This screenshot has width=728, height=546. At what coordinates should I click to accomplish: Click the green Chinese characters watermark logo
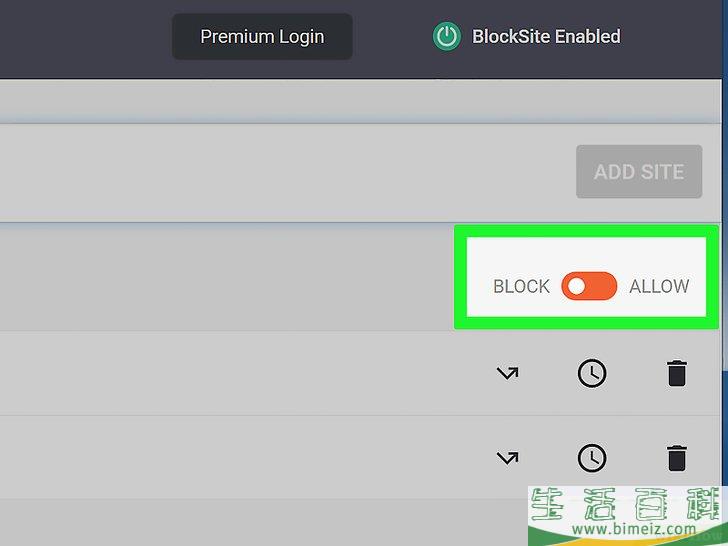(x=628, y=504)
